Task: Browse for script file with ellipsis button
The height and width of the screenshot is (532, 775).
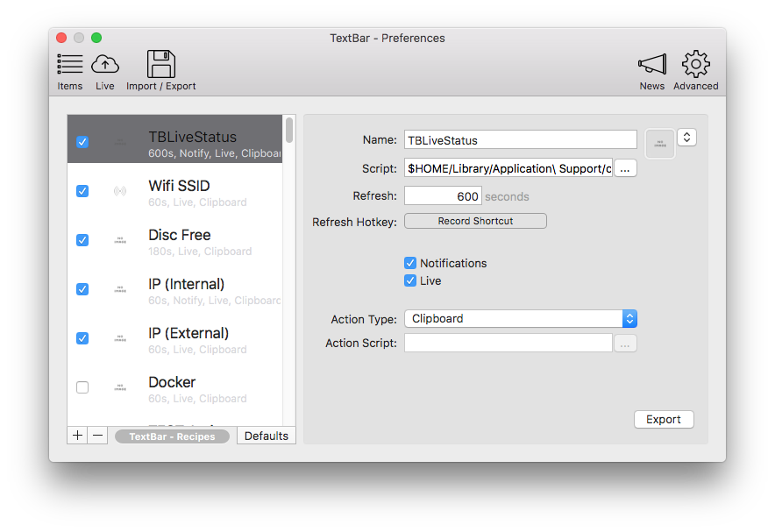Action: tap(625, 168)
